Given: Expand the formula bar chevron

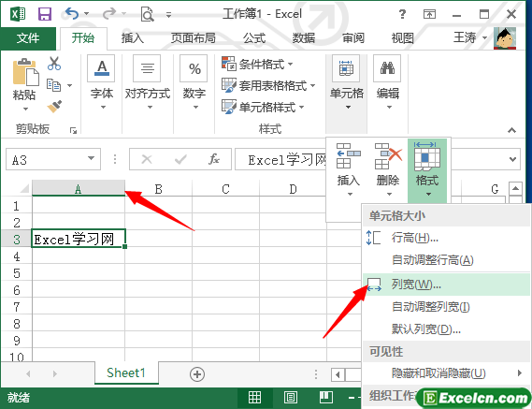Looking at the screenshot, I should (x=512, y=159).
